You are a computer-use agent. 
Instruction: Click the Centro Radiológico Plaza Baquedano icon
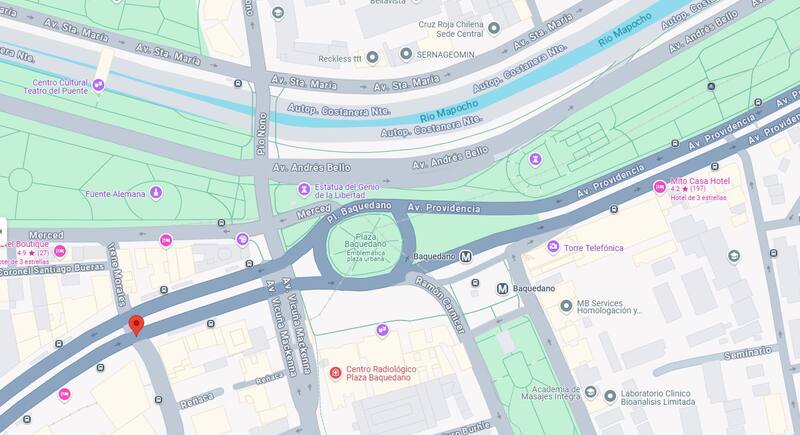[335, 373]
